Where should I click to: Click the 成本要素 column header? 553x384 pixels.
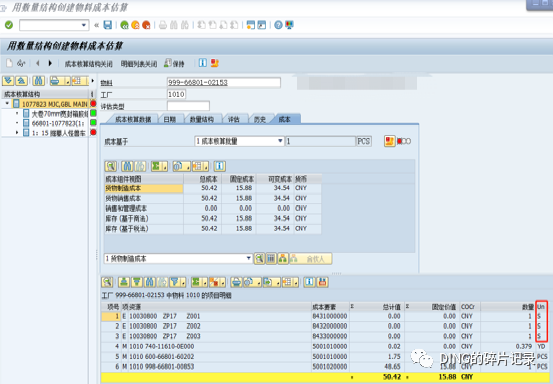[330, 307]
